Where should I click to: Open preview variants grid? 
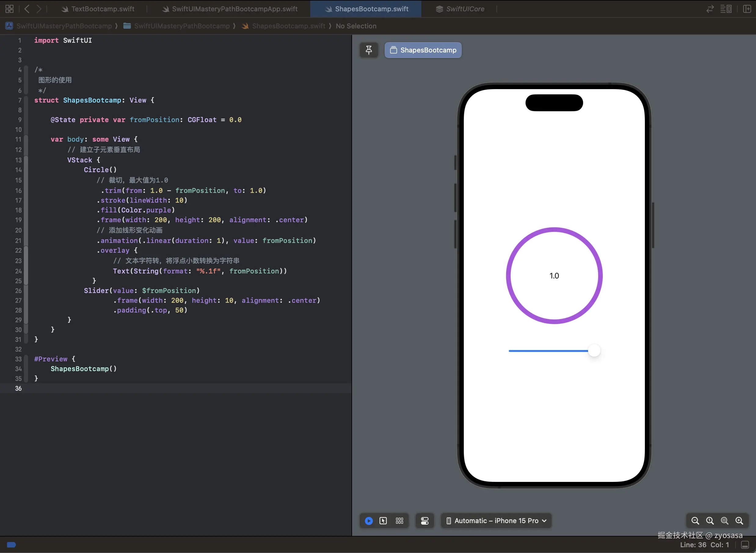(x=399, y=521)
